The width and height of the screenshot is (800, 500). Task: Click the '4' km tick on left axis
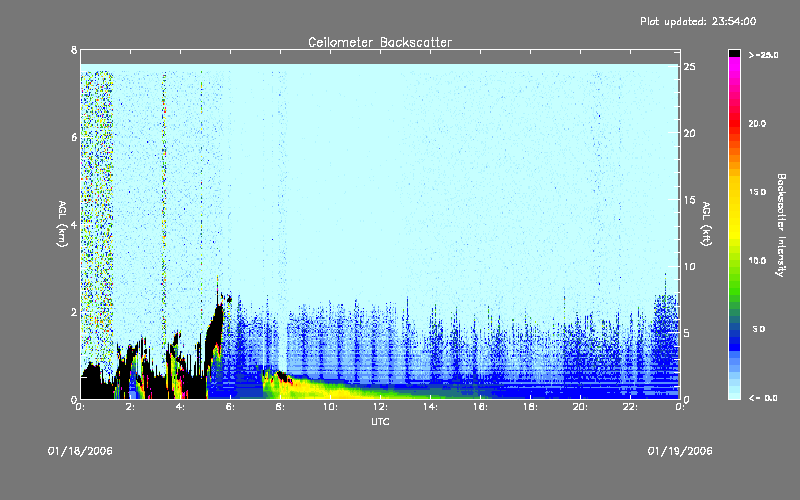(x=74, y=224)
